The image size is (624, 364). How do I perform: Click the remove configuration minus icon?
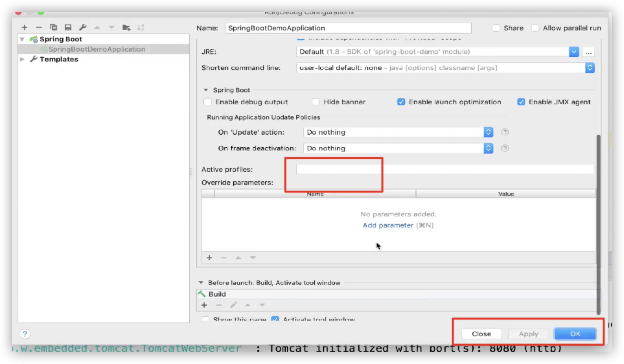pos(39,28)
